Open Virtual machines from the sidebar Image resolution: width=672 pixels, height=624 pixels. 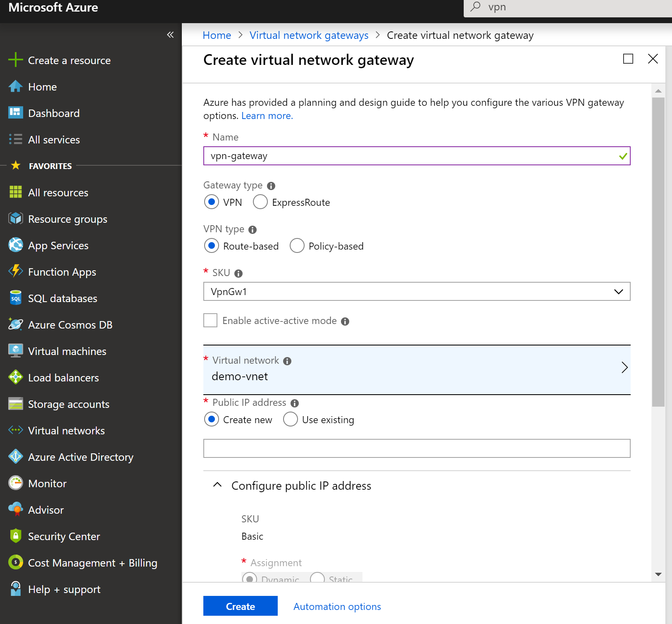pos(67,351)
